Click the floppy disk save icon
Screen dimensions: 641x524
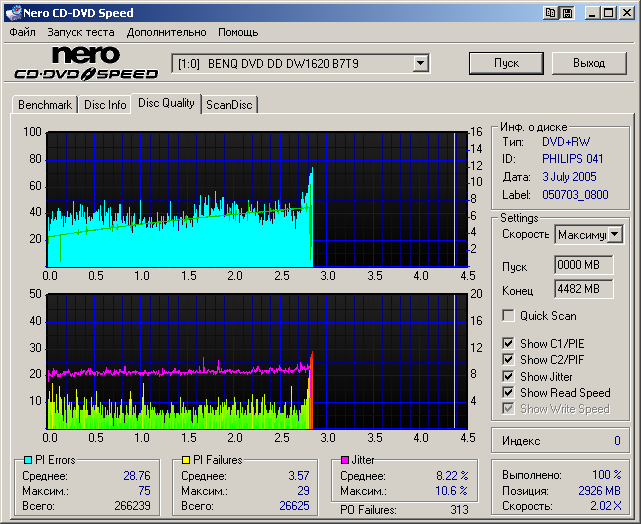(x=567, y=13)
